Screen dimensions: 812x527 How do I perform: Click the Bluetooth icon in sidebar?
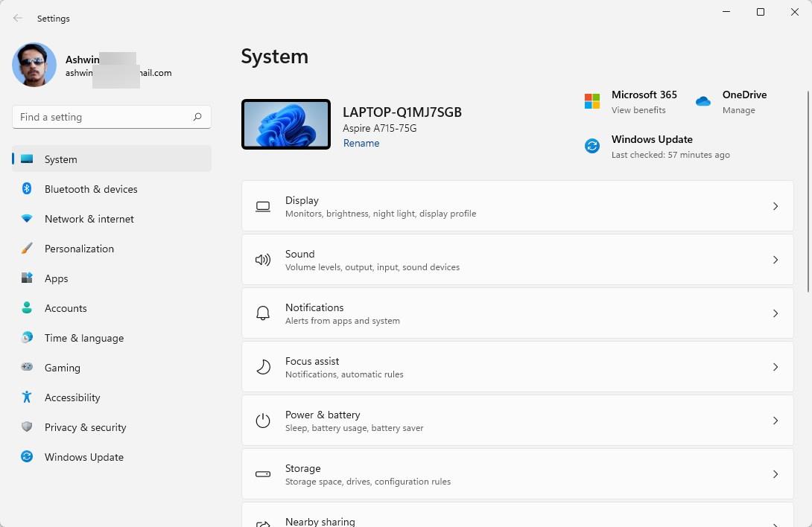pos(27,188)
